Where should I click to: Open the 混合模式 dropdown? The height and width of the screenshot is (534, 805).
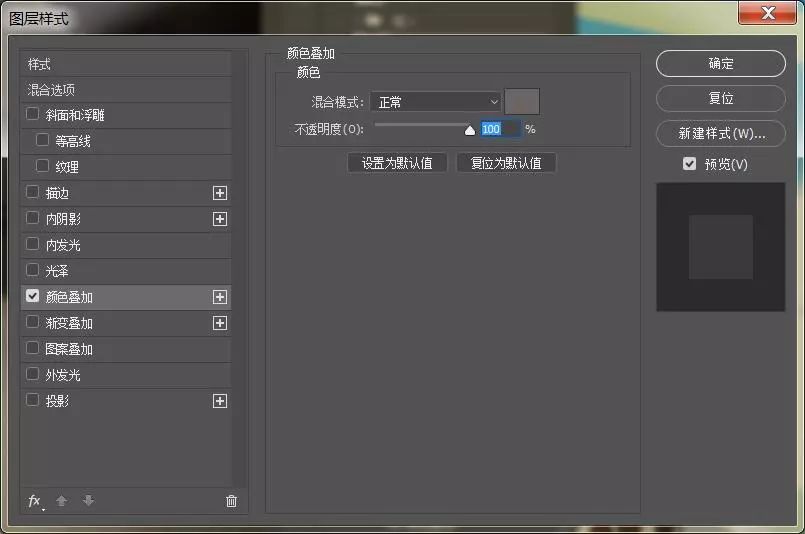tap(435, 102)
